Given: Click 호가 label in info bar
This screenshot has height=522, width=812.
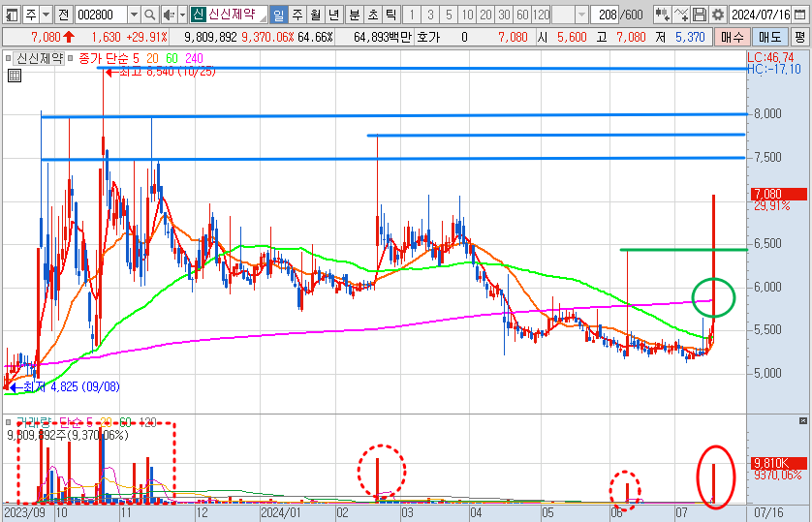Looking at the screenshot, I should (427, 37).
